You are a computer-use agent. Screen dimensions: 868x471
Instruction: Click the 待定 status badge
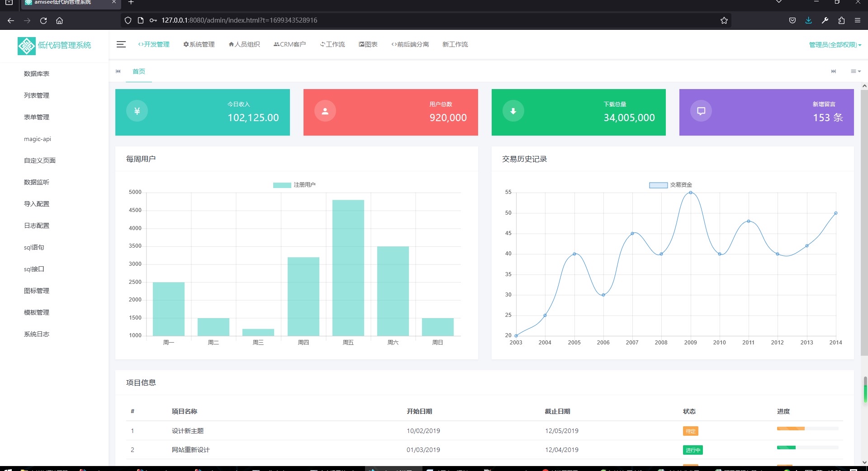690,431
